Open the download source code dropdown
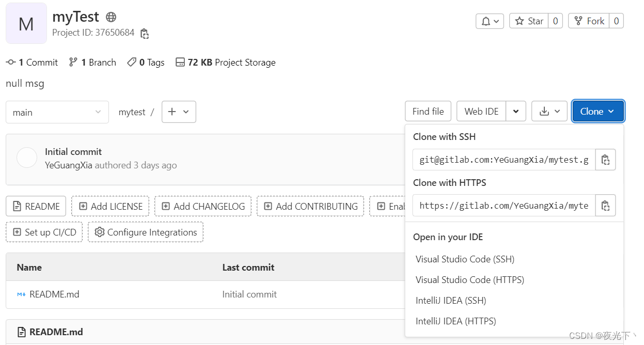 point(549,111)
